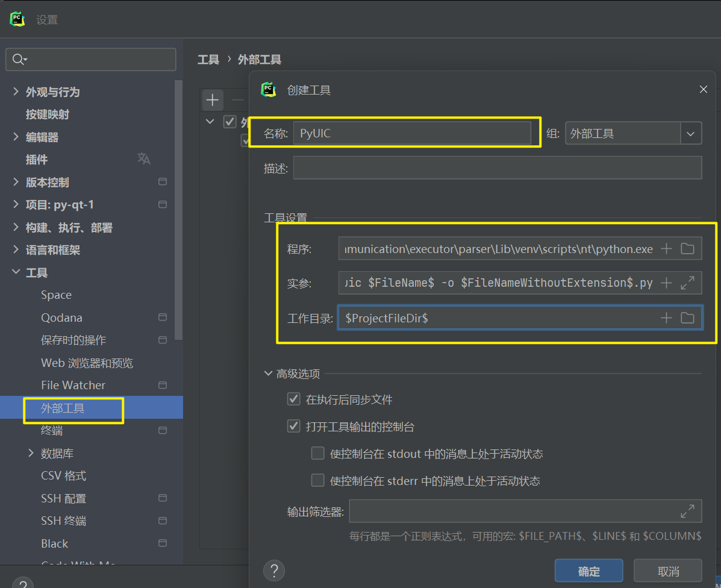Open the 组 group dropdown
Image resolution: width=721 pixels, height=588 pixels.
click(x=691, y=134)
